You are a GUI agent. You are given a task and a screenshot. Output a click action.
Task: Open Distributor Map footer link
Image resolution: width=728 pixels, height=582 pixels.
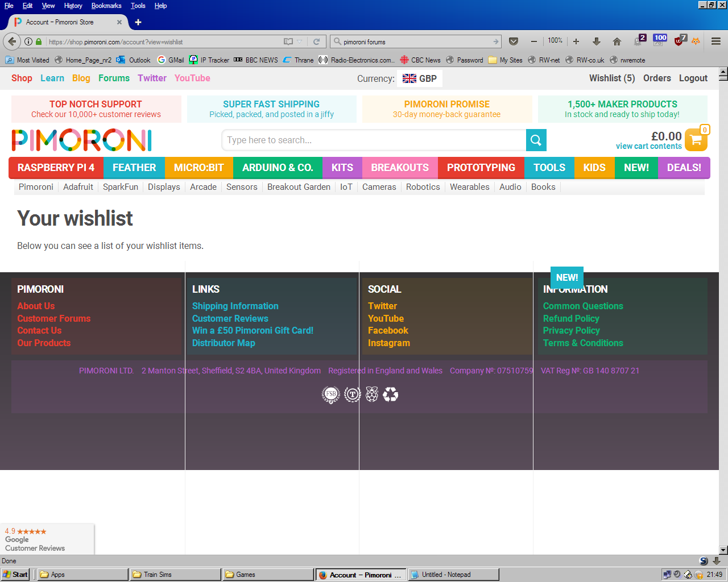point(224,343)
